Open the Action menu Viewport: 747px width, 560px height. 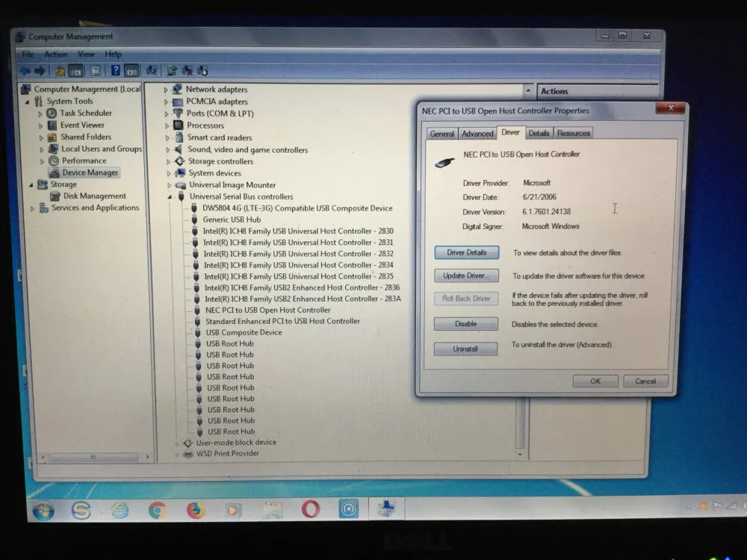click(56, 55)
